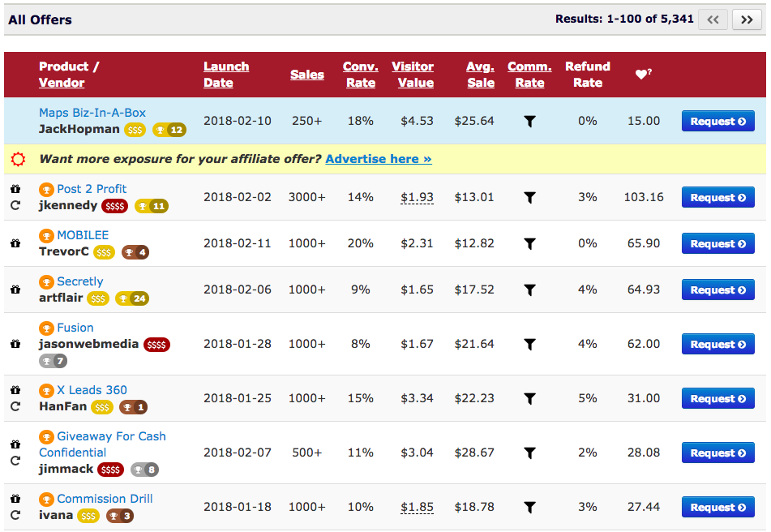Open the Advertise here link

tap(379, 159)
